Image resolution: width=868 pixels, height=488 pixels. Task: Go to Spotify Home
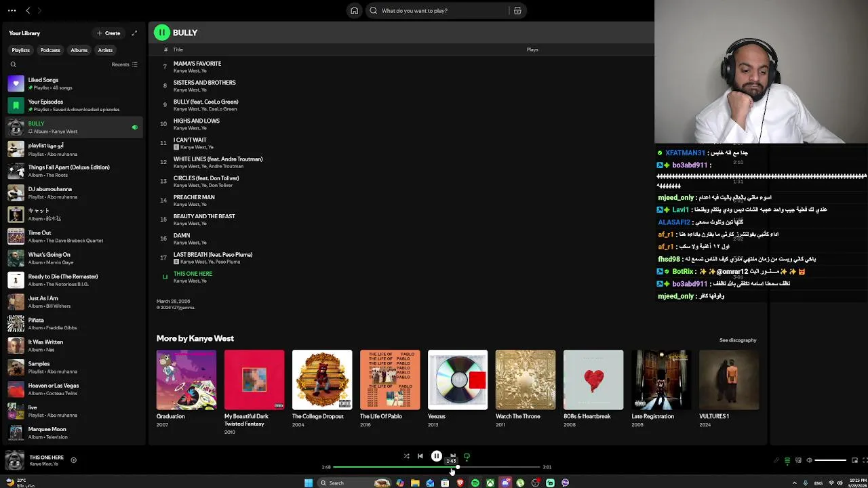[354, 11]
